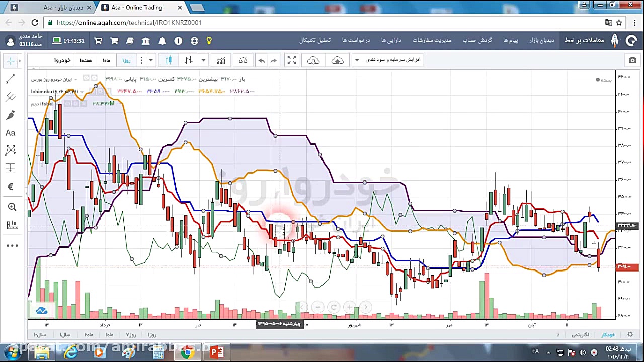The image size is (644, 362).
Task: Load chart layout from cloud
Action: click(313, 60)
